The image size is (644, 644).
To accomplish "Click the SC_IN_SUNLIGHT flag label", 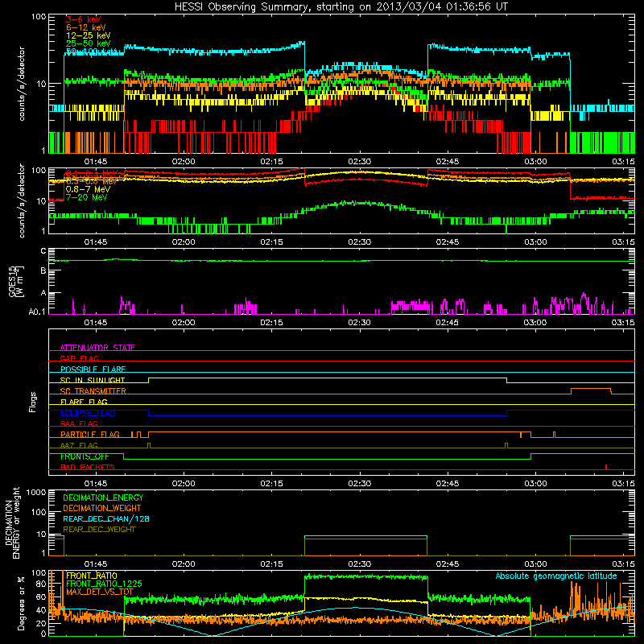I will pos(93,380).
